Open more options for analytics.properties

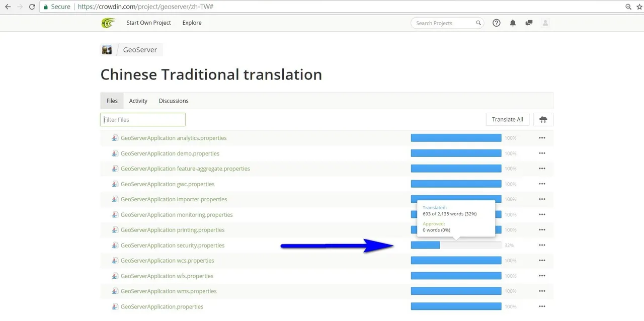[542, 138]
